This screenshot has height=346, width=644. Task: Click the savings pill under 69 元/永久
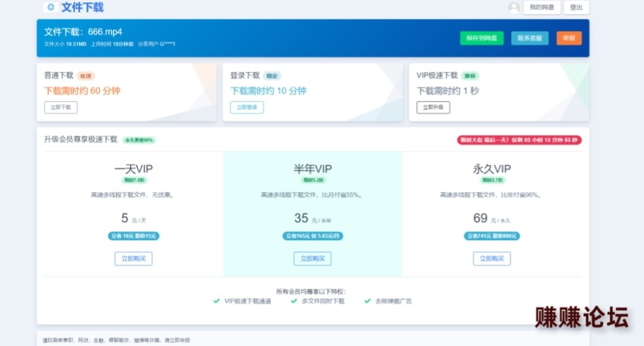click(x=491, y=236)
